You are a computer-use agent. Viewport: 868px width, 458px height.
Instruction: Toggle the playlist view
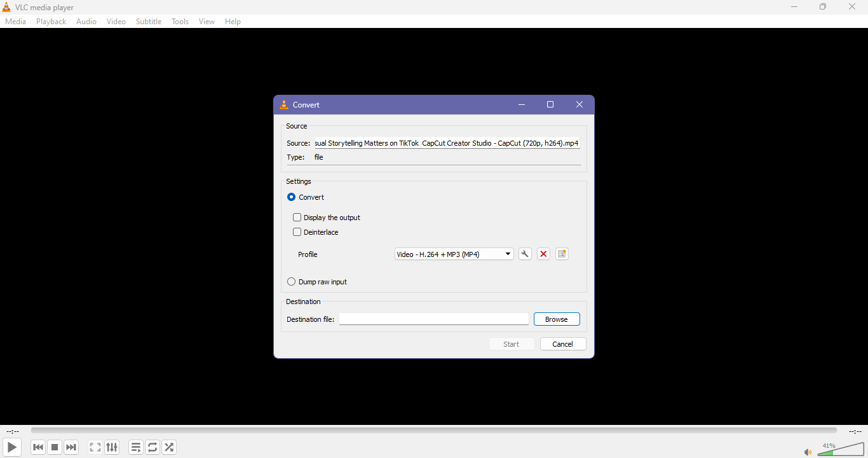coord(136,447)
